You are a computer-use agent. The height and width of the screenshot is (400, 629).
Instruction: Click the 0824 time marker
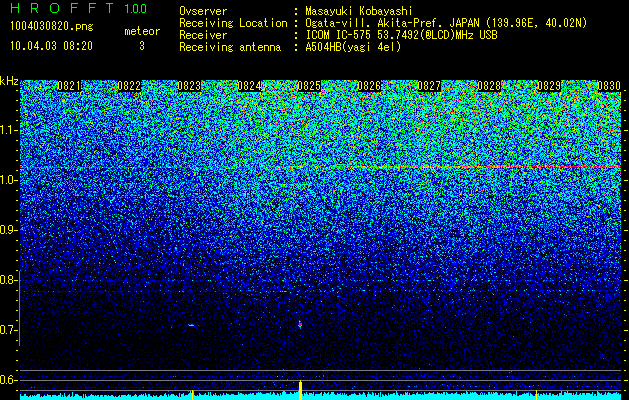249,86
